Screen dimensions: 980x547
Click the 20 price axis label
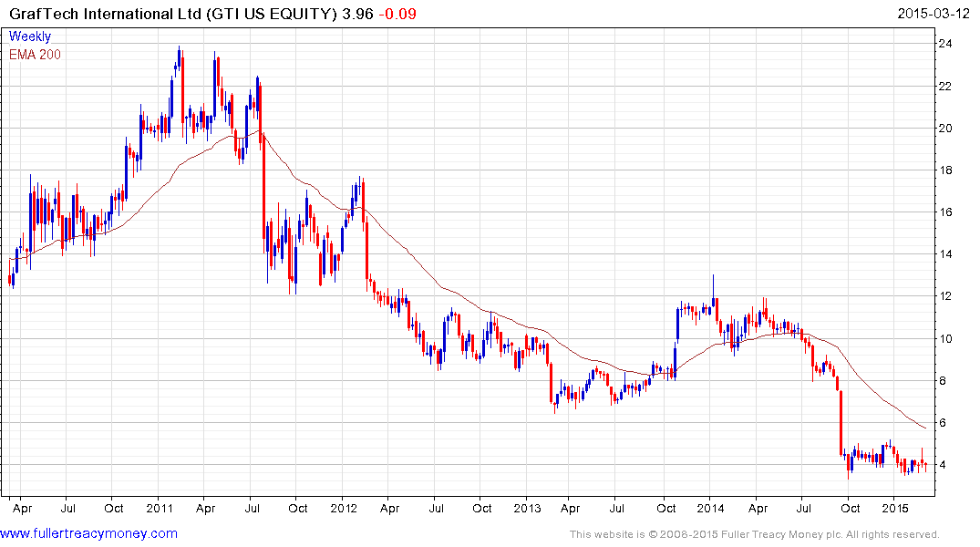(945, 129)
